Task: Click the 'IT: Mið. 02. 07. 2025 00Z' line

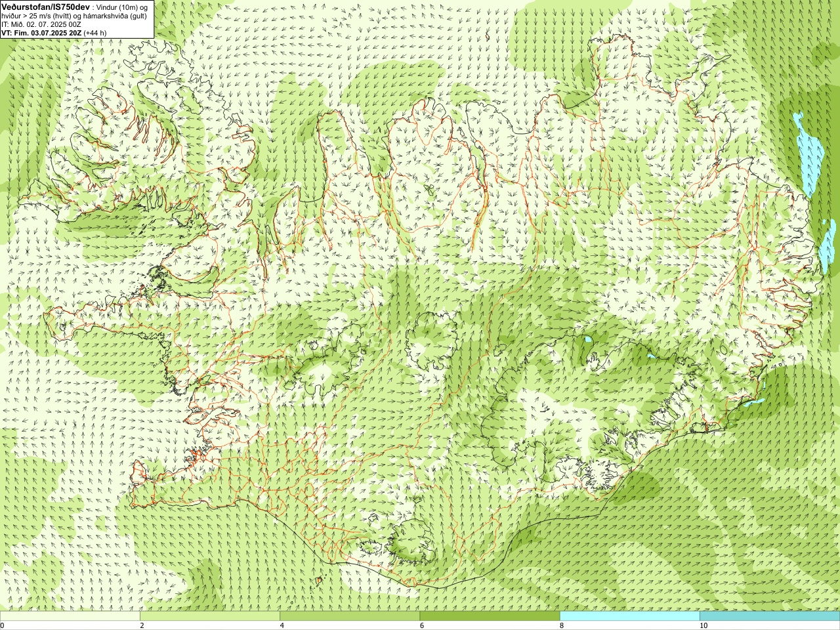Action: tap(41, 24)
